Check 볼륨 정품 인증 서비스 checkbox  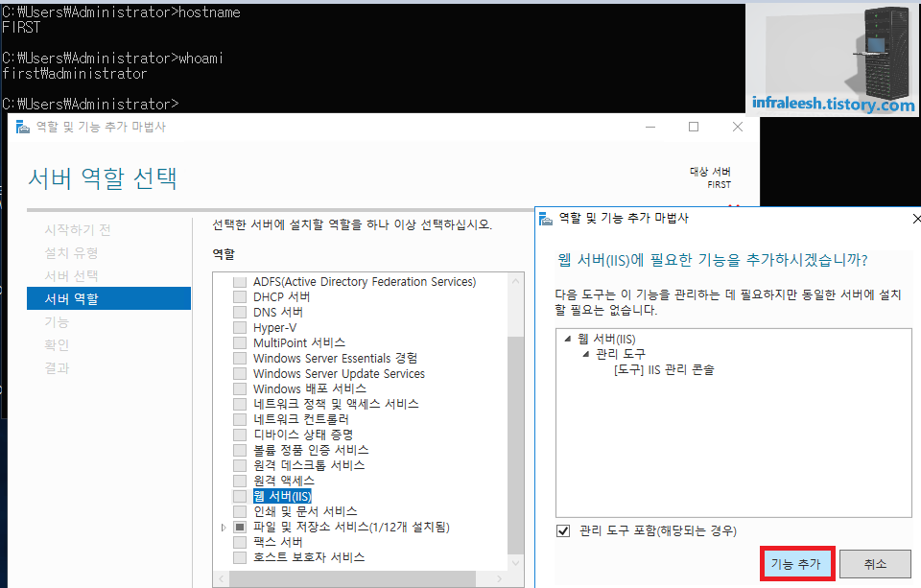[x=240, y=450]
